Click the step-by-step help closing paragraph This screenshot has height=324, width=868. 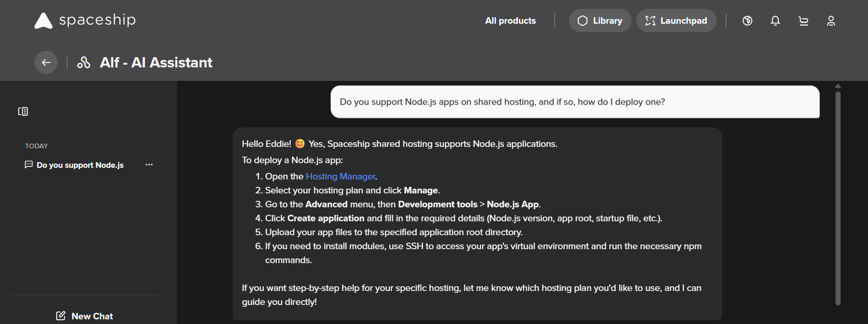[471, 295]
